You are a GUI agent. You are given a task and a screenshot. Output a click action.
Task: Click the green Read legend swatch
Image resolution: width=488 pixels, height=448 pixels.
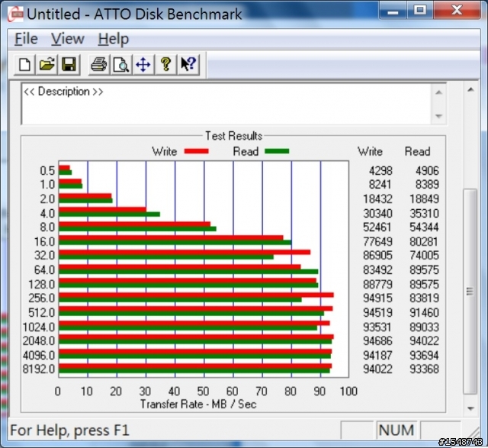[277, 151]
